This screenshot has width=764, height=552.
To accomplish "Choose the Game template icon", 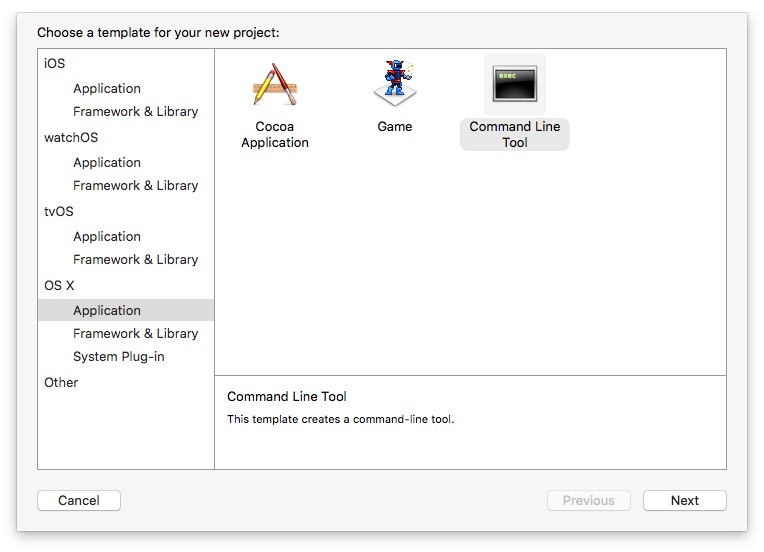I will (x=395, y=83).
